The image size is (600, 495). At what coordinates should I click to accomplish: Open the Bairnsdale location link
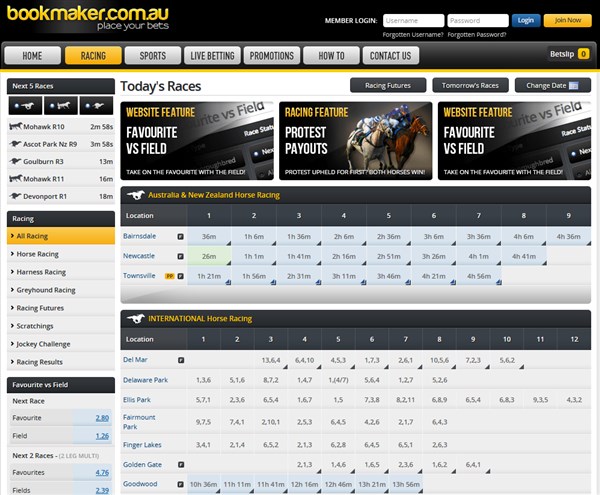coord(139,236)
